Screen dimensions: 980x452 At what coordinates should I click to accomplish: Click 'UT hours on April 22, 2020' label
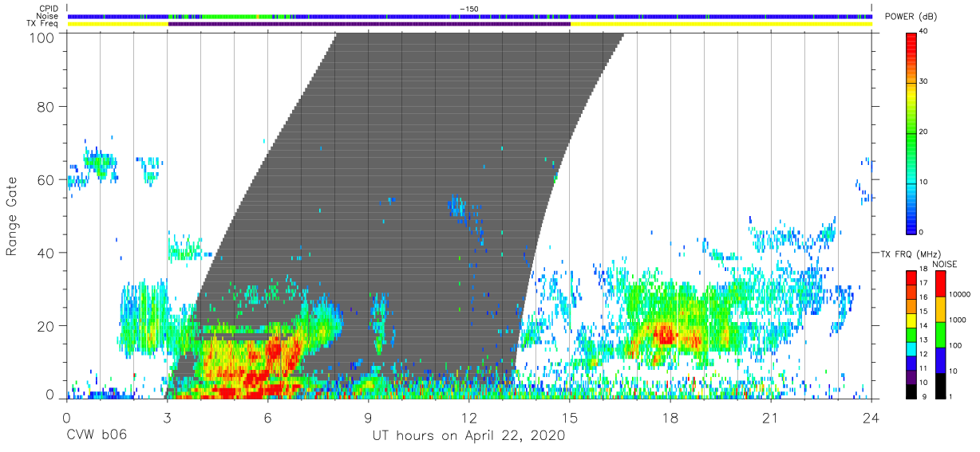[469, 437]
